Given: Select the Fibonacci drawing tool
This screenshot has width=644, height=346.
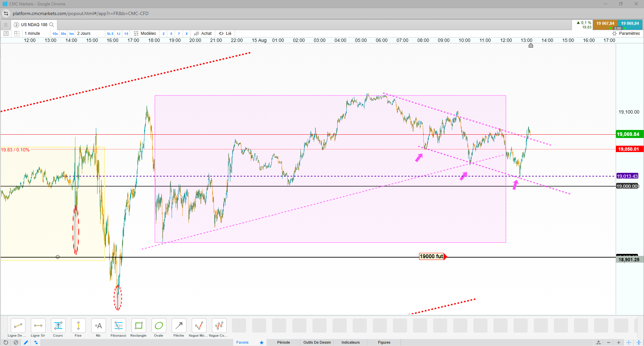Looking at the screenshot, I should (118, 328).
